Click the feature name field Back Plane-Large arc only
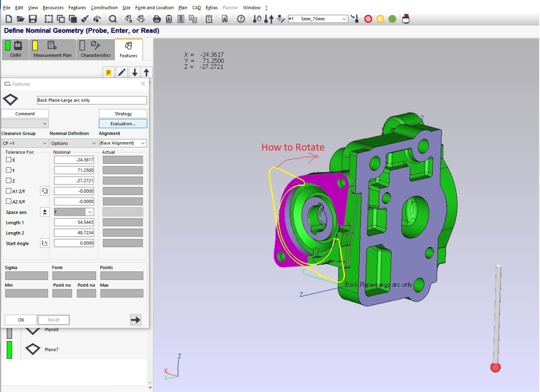The height and width of the screenshot is (392, 540). (x=92, y=100)
